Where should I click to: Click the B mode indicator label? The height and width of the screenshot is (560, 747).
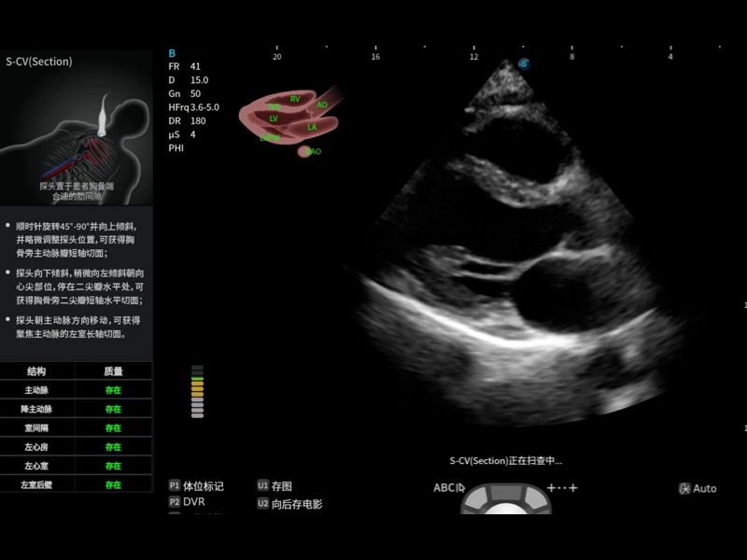point(172,53)
